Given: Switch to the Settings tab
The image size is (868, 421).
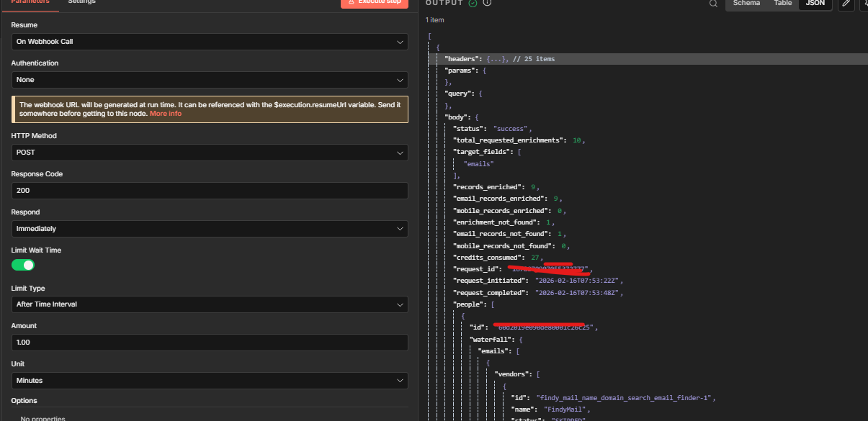Looking at the screenshot, I should click(81, 2).
